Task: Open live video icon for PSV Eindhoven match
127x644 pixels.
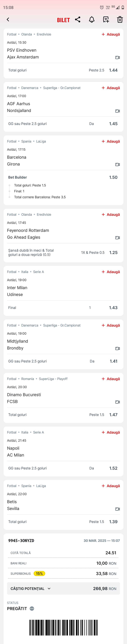Action: 117,58
